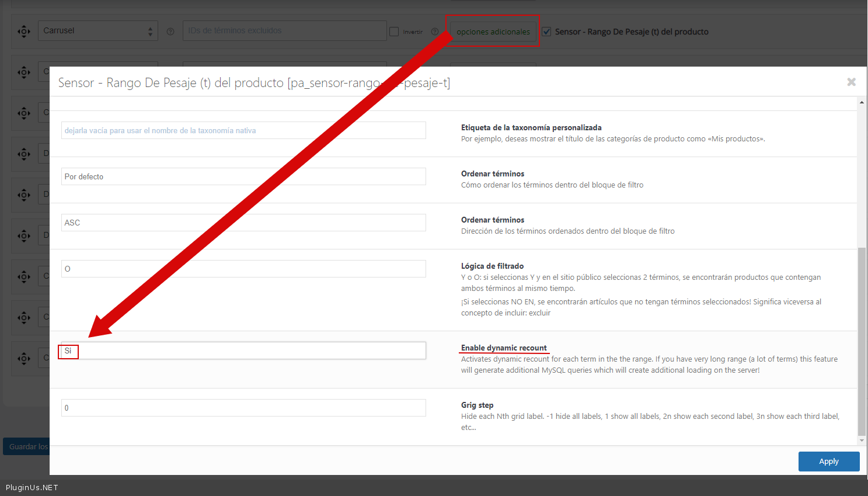Viewport: 868px width, 496px height.
Task: Click the bottom-most drag handle in the list
Action: tap(24, 358)
